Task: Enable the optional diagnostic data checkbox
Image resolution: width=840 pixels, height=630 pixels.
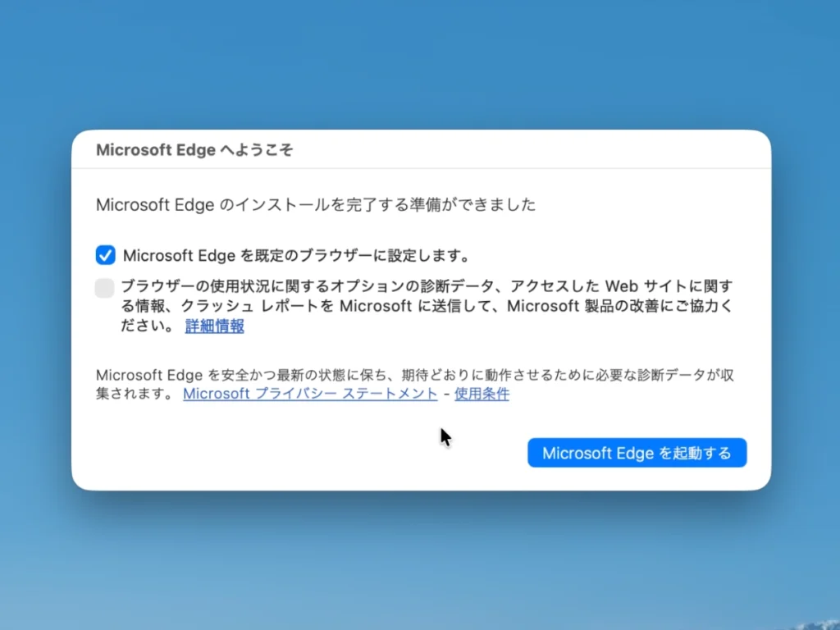Action: (x=104, y=288)
